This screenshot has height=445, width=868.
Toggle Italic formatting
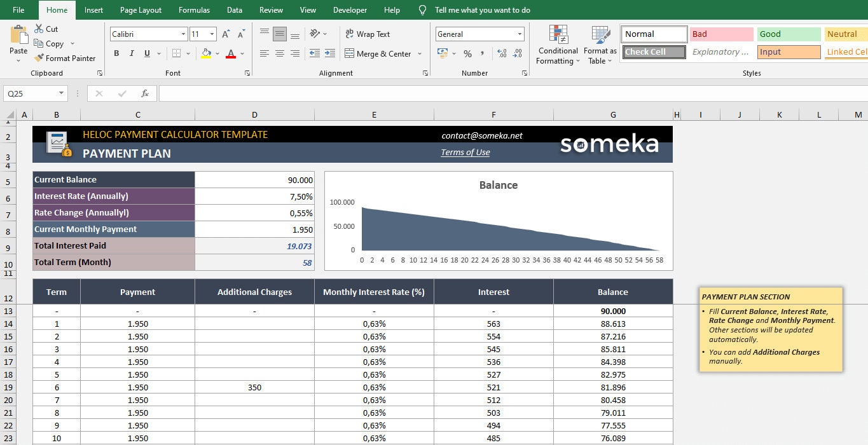click(x=132, y=54)
